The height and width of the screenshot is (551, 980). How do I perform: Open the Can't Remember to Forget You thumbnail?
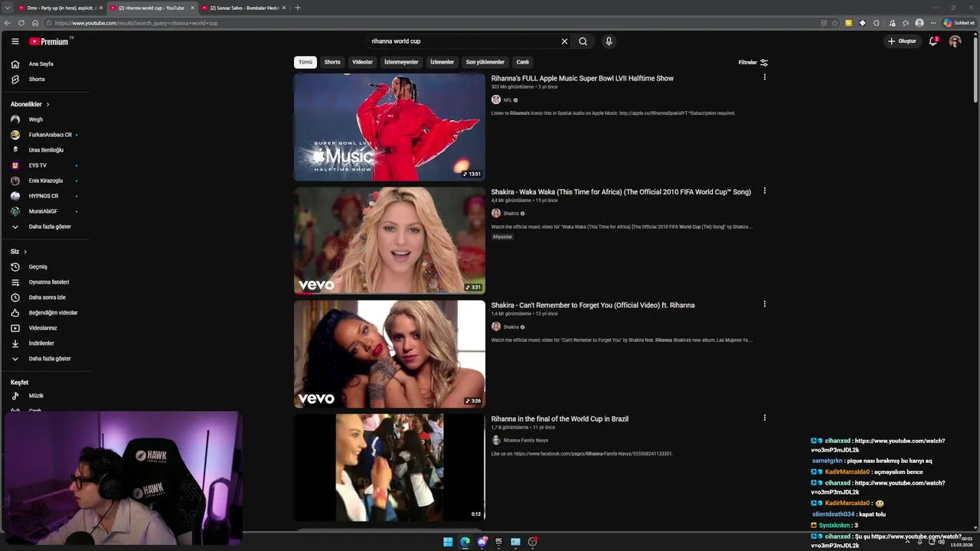390,354
